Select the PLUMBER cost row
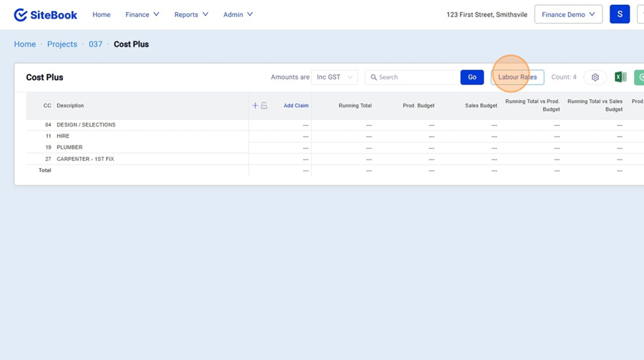644x360 pixels. [x=69, y=147]
